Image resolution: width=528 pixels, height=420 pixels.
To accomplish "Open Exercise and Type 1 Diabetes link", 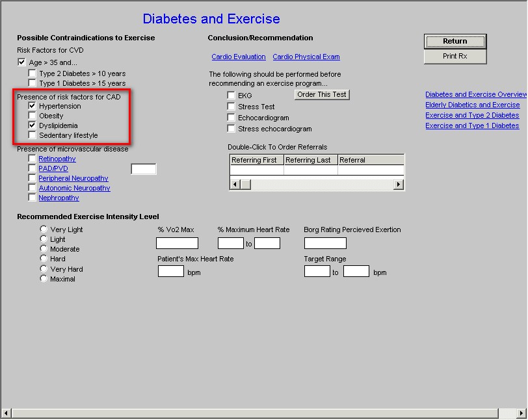I will pos(472,126).
